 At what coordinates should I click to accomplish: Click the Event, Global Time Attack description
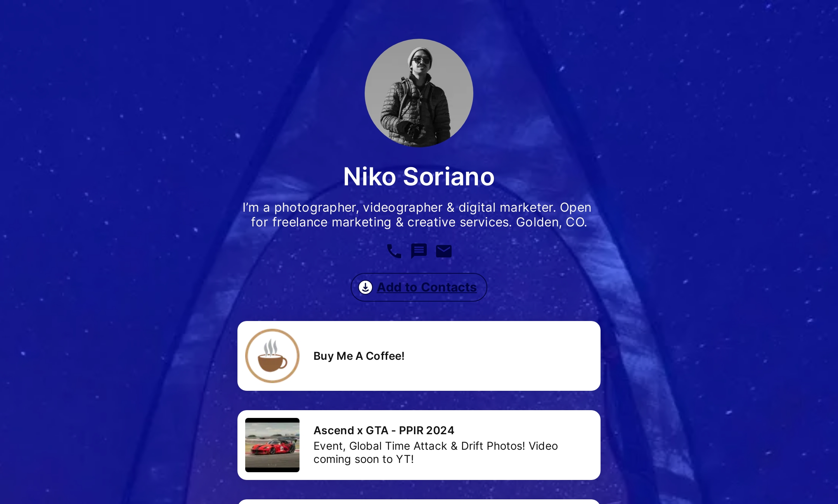436,446
